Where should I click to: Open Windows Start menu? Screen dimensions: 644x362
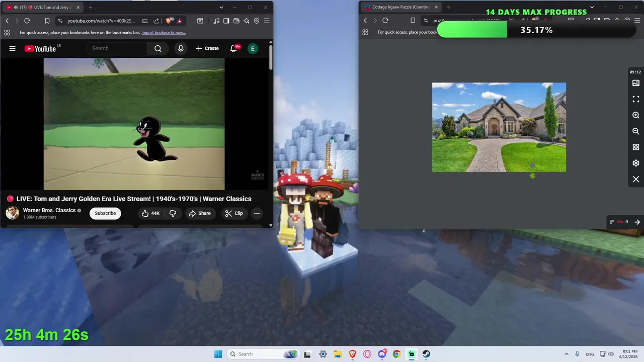pyautogui.click(x=218, y=354)
